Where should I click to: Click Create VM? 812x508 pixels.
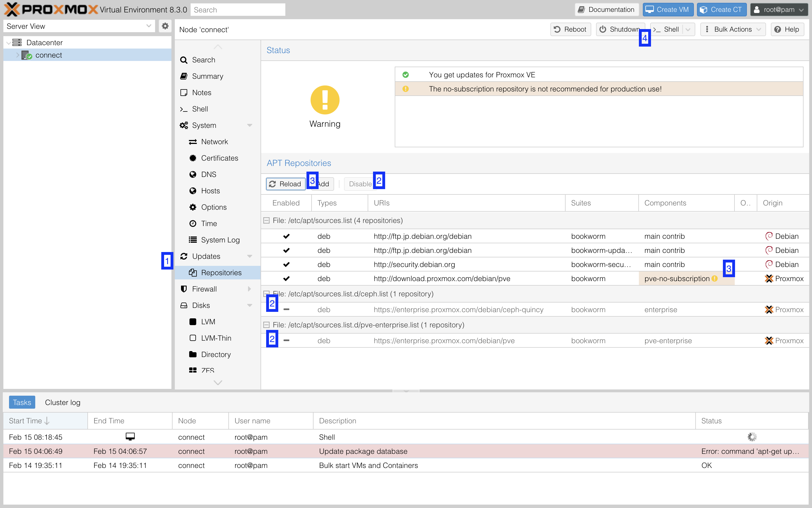click(x=667, y=9)
